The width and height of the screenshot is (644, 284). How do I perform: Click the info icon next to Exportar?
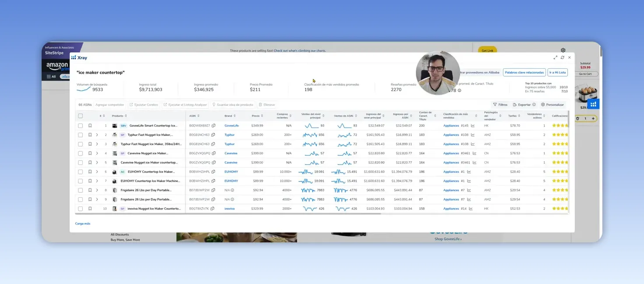click(x=534, y=105)
